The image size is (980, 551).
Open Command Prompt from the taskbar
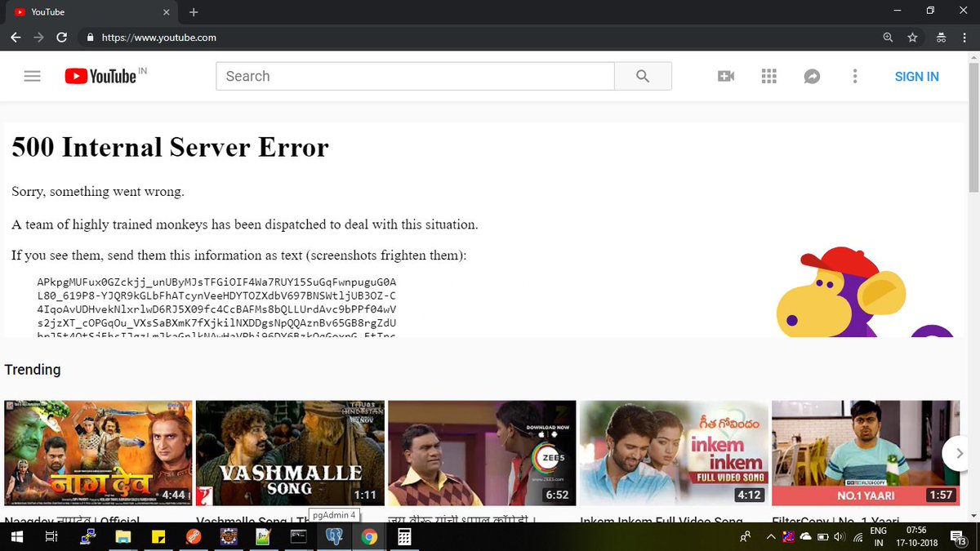coord(298,537)
